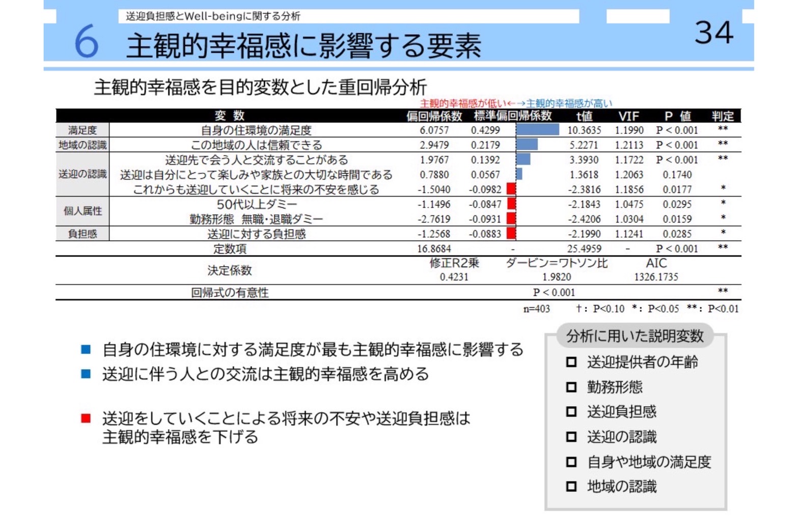Select the 送迎の認識 row group label
Image resolution: width=798 pixels, height=532 pixels.
pos(82,174)
